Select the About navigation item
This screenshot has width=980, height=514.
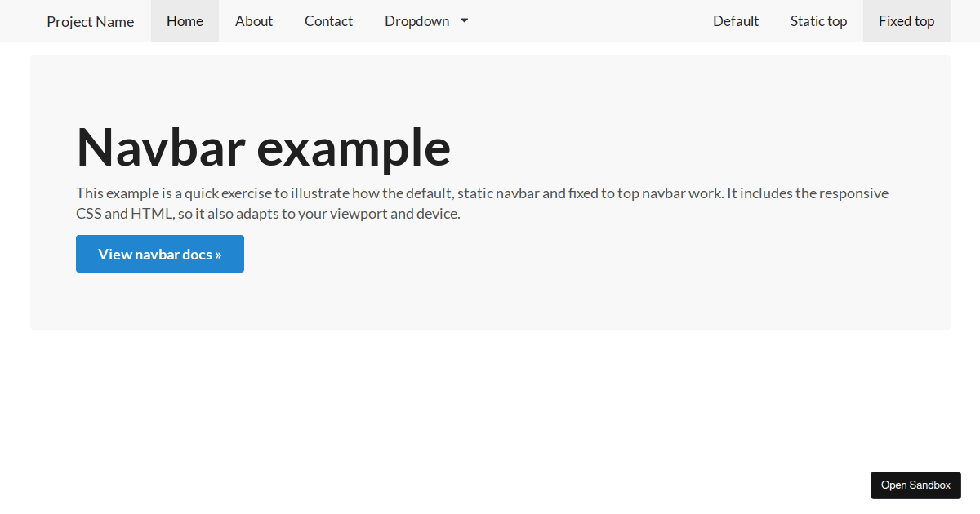click(253, 20)
